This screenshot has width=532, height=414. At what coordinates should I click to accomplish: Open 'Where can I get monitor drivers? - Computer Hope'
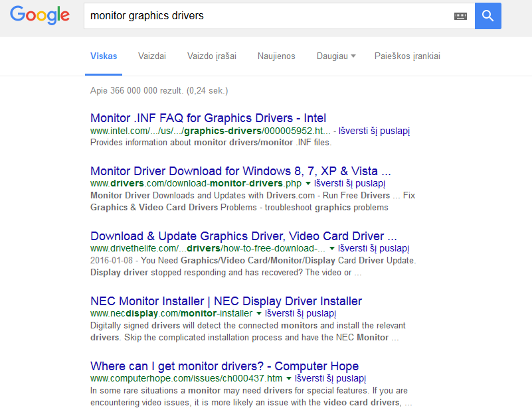224,366
